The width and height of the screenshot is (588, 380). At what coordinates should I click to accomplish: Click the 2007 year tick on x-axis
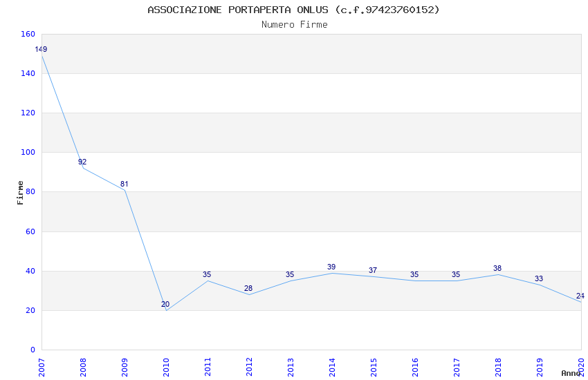42,365
